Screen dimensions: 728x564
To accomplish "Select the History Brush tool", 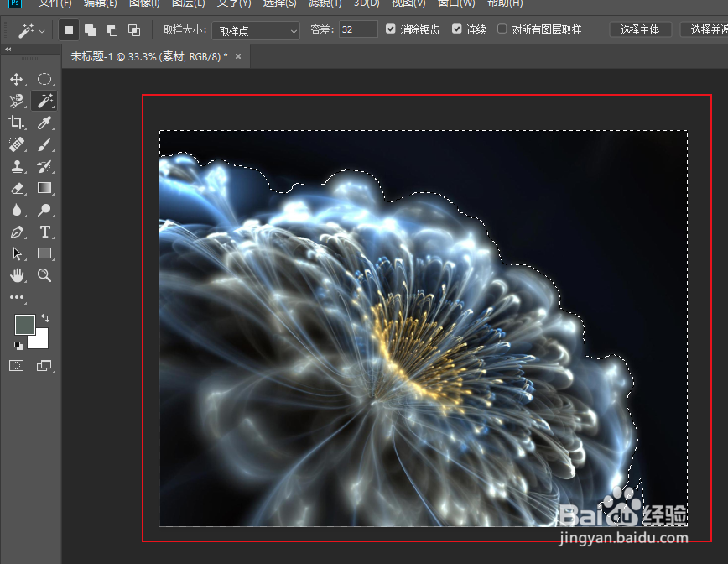I will [x=44, y=166].
